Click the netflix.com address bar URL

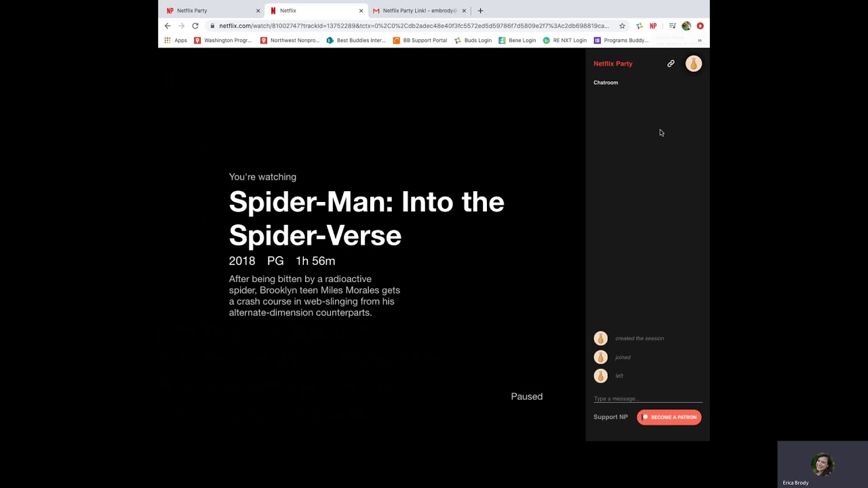tap(414, 26)
